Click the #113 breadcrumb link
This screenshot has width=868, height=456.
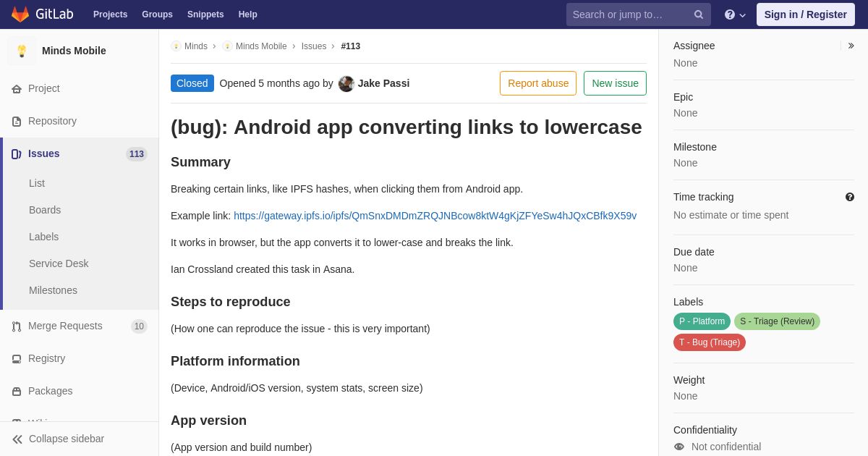point(351,46)
